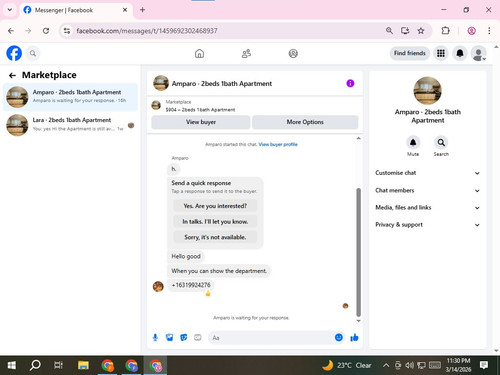Image resolution: width=500 pixels, height=375 pixels.
Task: Go to Facebook Home icon
Action: click(199, 53)
